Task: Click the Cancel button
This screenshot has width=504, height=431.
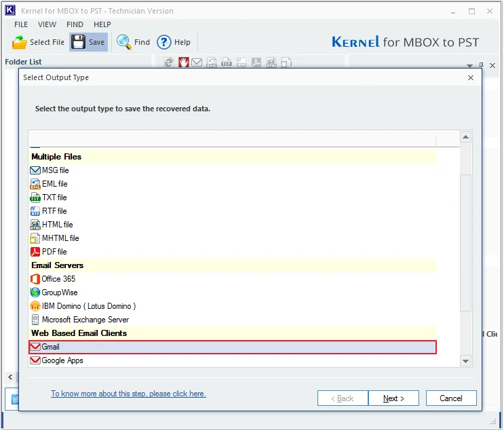Action: point(451,398)
